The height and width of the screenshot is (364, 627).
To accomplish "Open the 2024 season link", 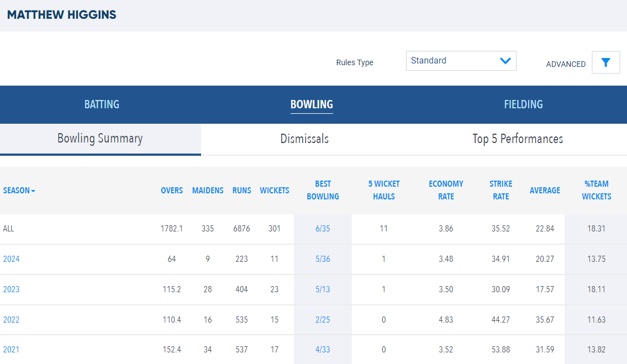I will pyautogui.click(x=11, y=259).
